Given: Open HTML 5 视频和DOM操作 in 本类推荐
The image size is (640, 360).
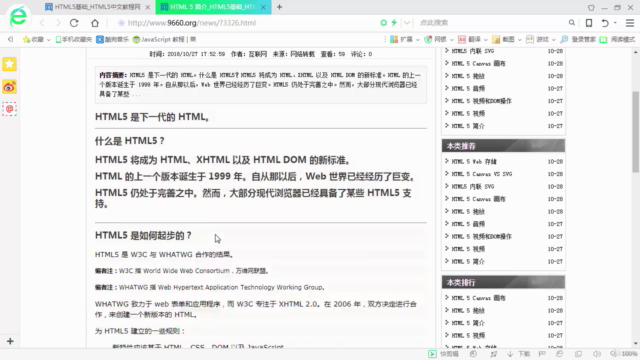Looking at the screenshot, I should (481, 236).
